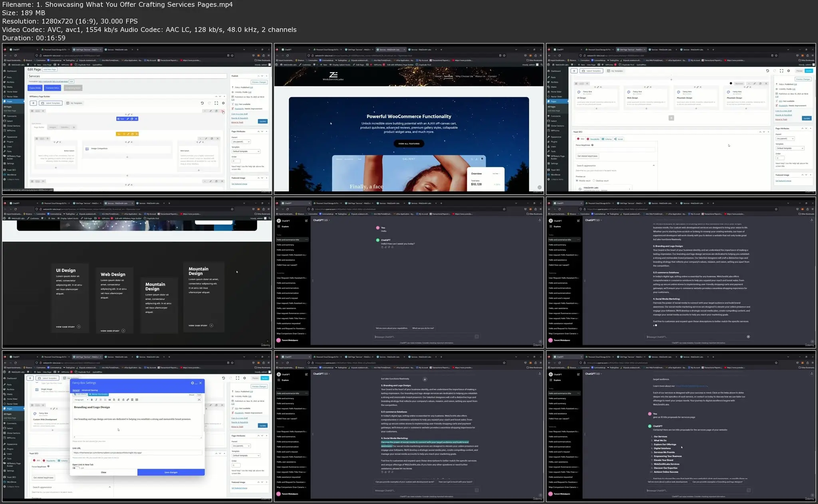
Task: Toggle the Open Link in New Tab switch
Action: coord(75,468)
